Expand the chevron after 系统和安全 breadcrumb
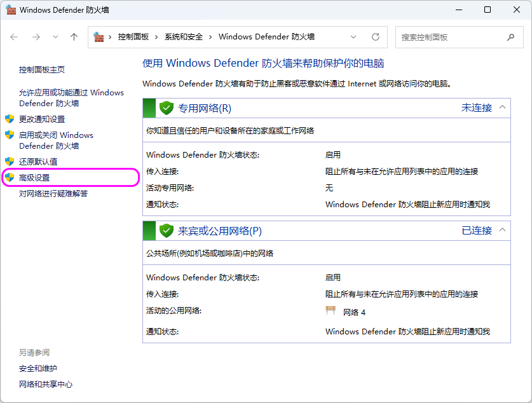 [210, 37]
